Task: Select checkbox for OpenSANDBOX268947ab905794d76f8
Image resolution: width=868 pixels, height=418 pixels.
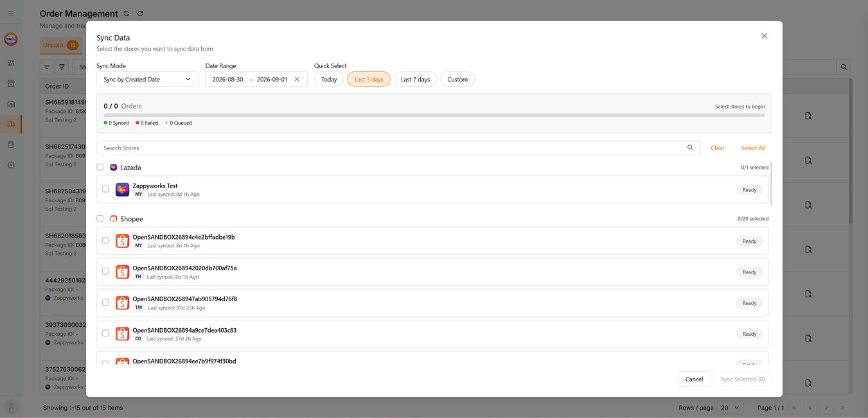Action: 105,302
